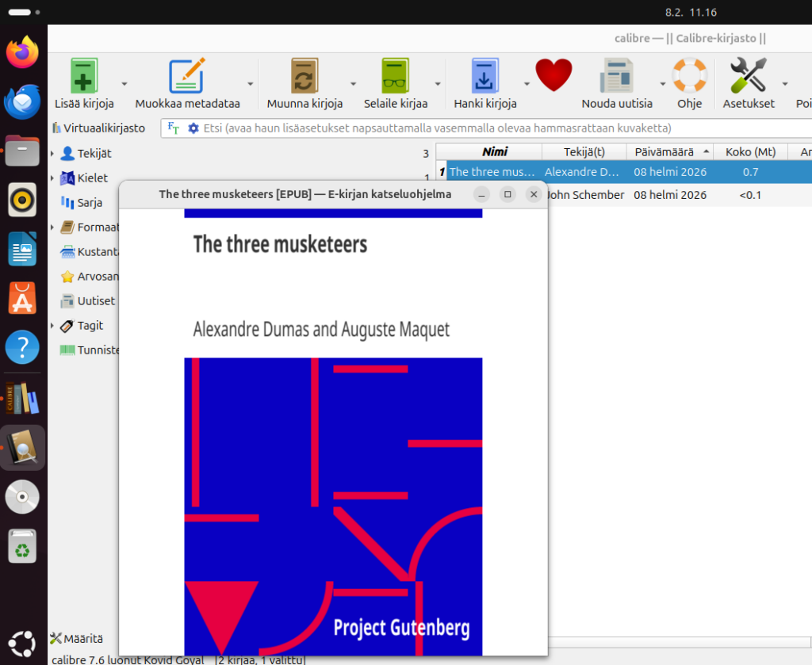
Task: Open Selaile kirjaa book viewer icon
Action: coord(395,77)
